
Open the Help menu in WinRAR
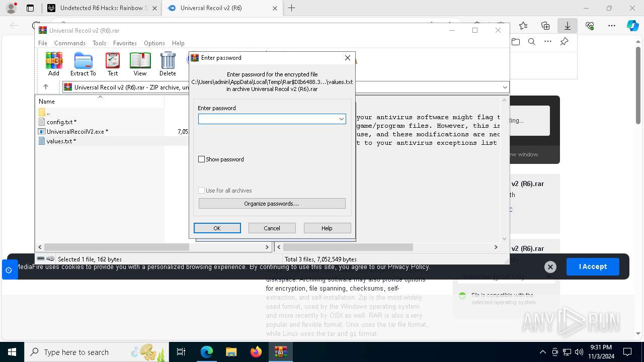[x=178, y=43]
